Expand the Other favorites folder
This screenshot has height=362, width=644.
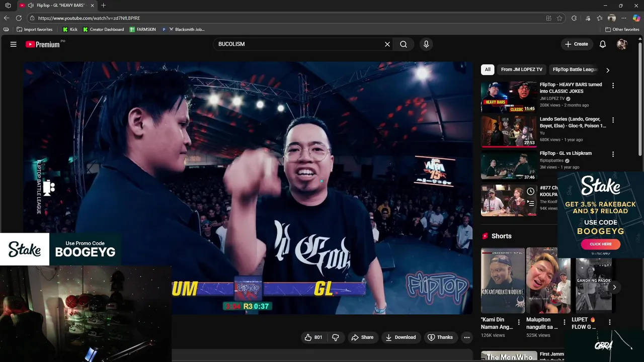[x=622, y=30]
